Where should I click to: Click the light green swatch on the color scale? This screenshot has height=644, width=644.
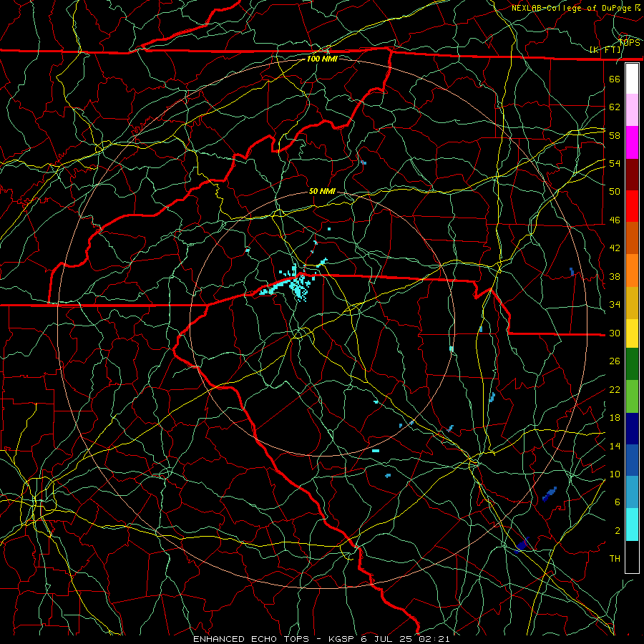[632, 396]
